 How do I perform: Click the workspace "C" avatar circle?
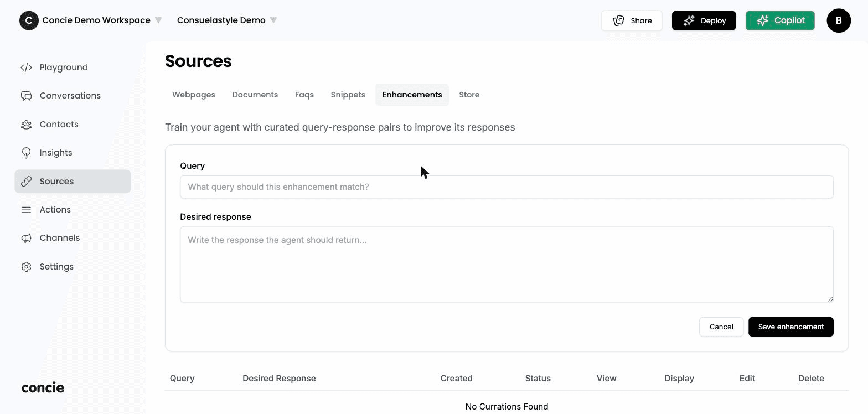pos(29,20)
